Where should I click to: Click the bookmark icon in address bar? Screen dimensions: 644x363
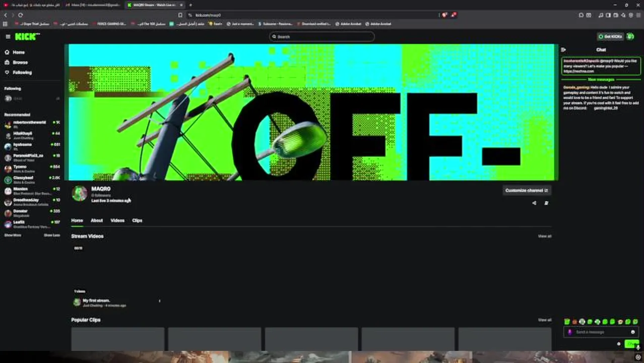(180, 15)
